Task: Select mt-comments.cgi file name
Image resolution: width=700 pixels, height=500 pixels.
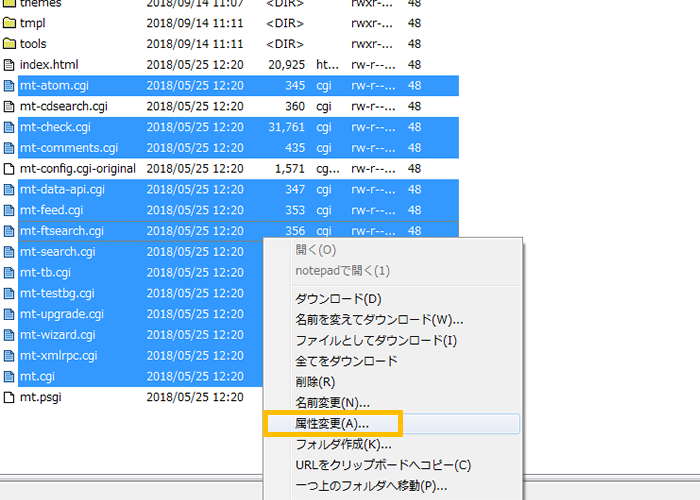Action: click(69, 148)
